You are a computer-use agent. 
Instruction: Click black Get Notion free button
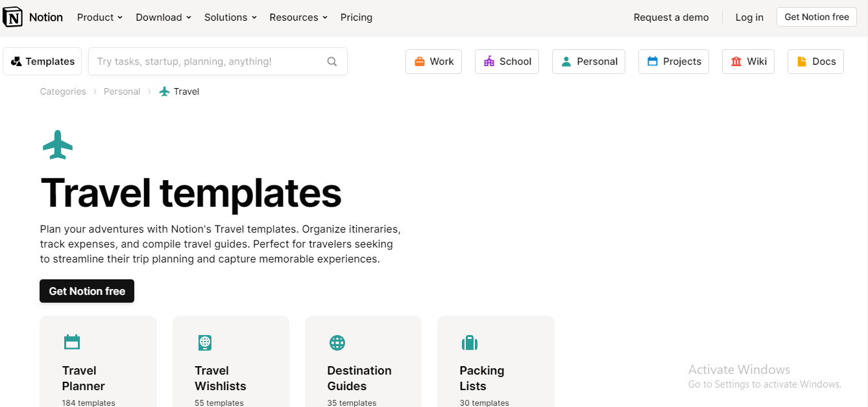click(x=87, y=291)
